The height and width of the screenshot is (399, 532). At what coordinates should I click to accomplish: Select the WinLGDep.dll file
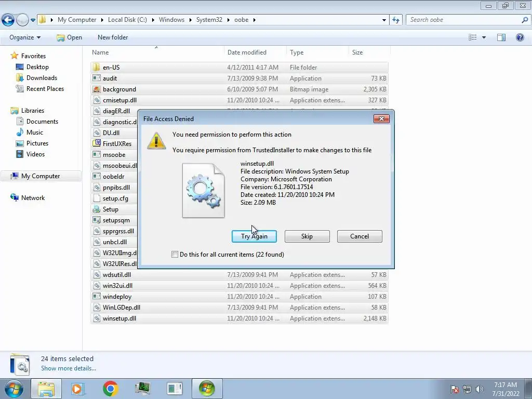(x=239, y=308)
